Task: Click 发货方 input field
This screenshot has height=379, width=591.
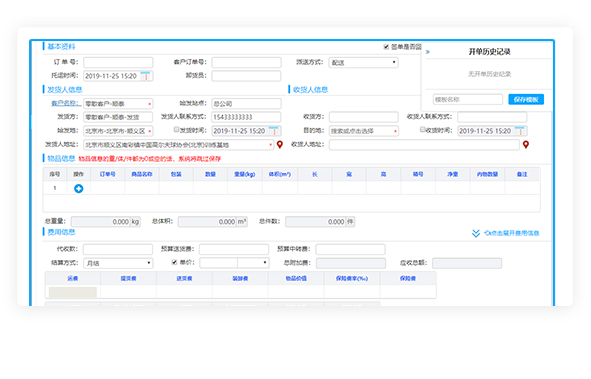Action: click(118, 117)
